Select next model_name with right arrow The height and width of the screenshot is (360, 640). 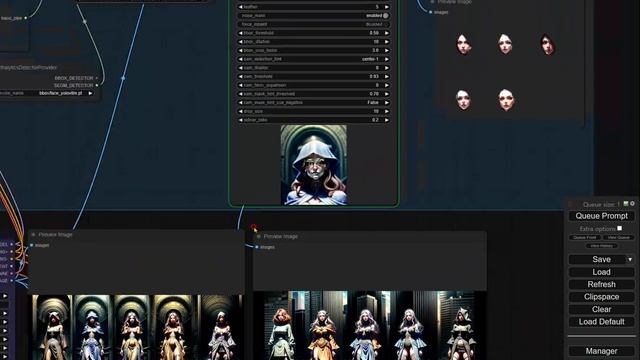(x=91, y=93)
